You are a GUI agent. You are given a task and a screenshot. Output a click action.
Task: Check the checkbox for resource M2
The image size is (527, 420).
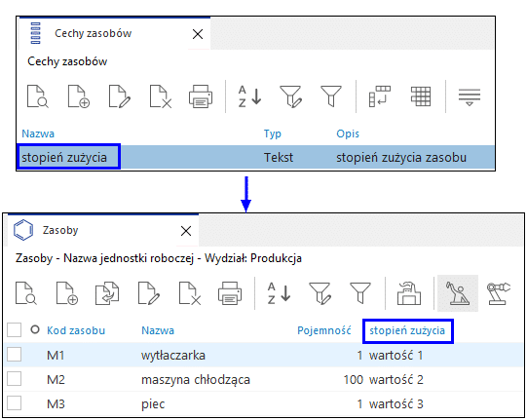click(14, 379)
